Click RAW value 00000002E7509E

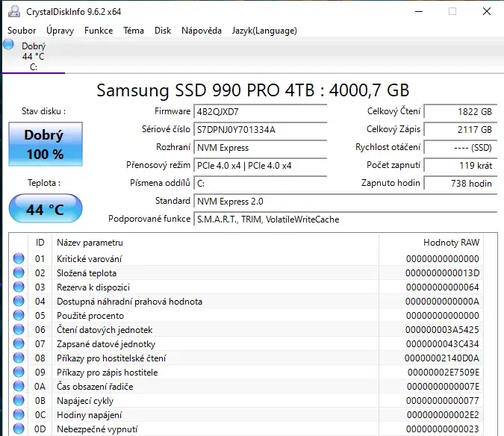(444, 373)
